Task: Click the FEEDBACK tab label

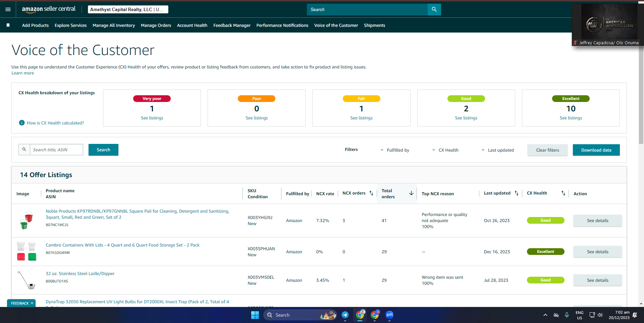Action: tap(20, 303)
